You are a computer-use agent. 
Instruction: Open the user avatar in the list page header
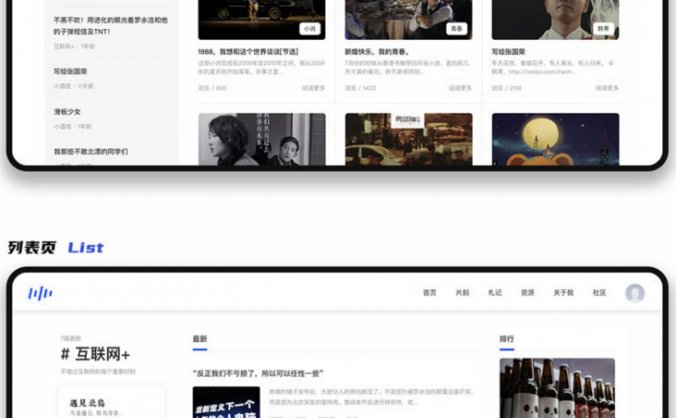(635, 293)
